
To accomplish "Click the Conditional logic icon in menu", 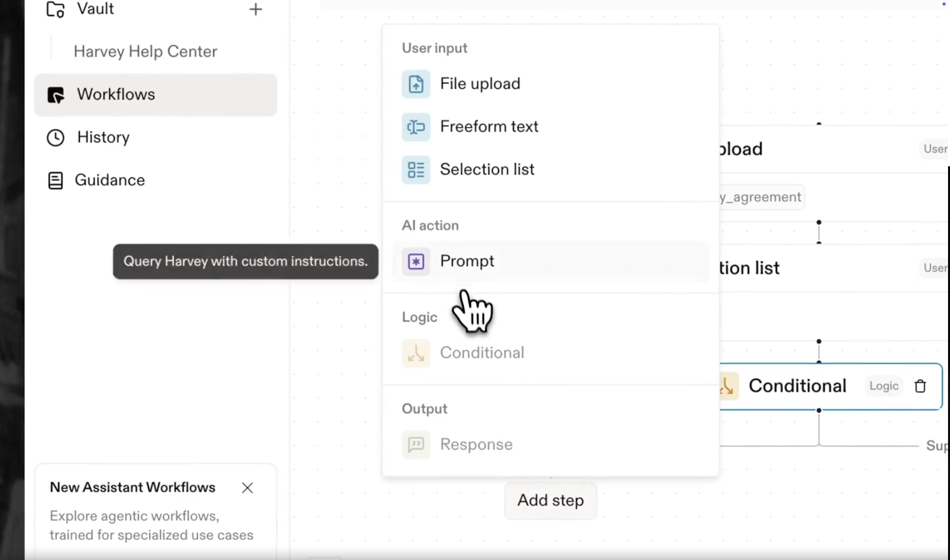I will 416,353.
